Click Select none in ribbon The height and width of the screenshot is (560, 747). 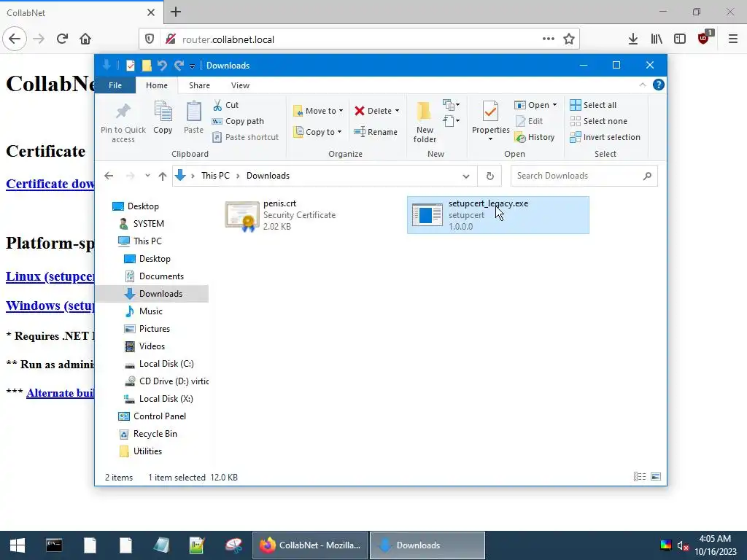(x=598, y=121)
